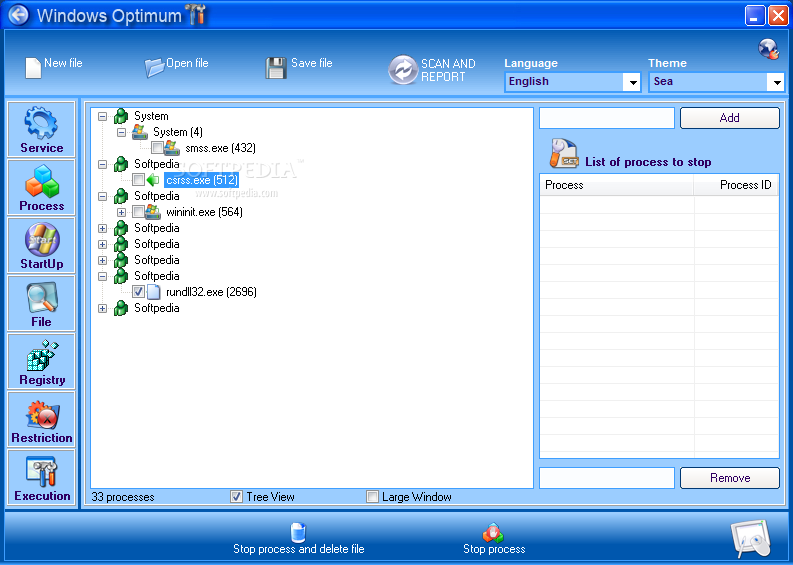Click the tools icon beside Windows Optimum title
Image resolution: width=793 pixels, height=565 pixels.
(x=196, y=14)
